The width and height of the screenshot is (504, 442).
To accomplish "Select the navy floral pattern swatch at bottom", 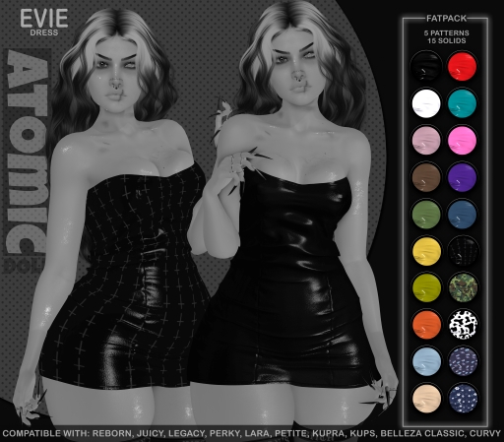I will pos(462,399).
